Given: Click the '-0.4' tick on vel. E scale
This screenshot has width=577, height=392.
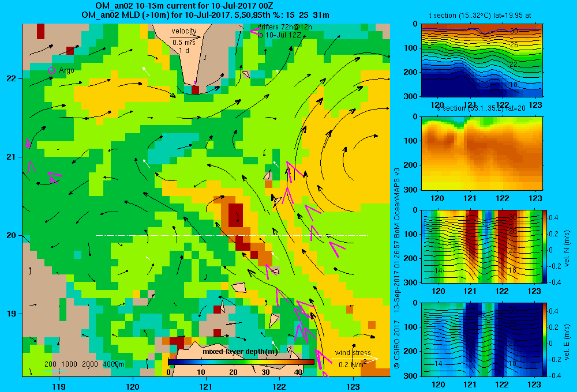Looking at the screenshot, I should click(x=554, y=375).
